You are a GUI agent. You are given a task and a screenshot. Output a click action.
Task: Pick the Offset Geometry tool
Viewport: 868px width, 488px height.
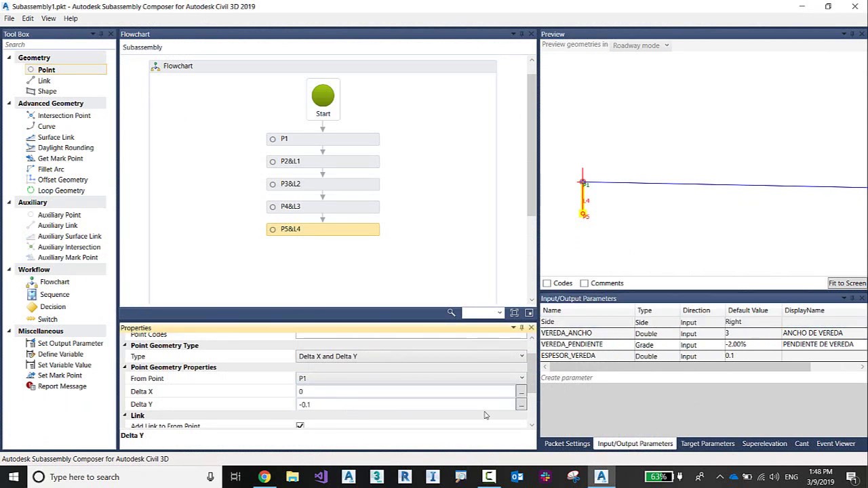point(62,180)
